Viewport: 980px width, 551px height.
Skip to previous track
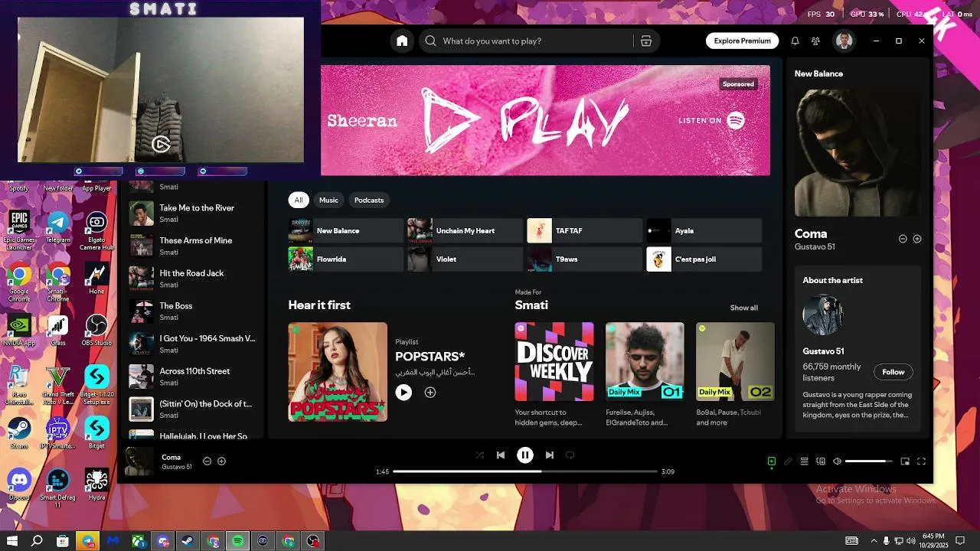coord(501,455)
